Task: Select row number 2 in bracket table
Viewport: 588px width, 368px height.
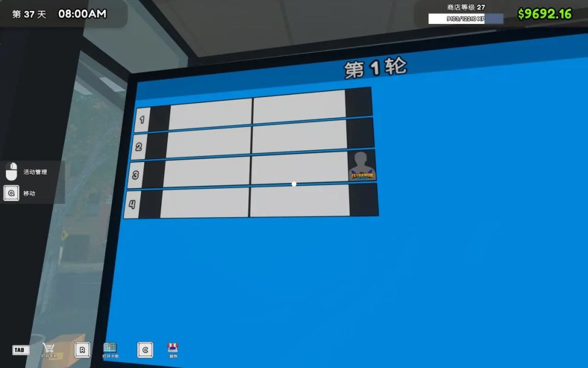Action: 139,147
